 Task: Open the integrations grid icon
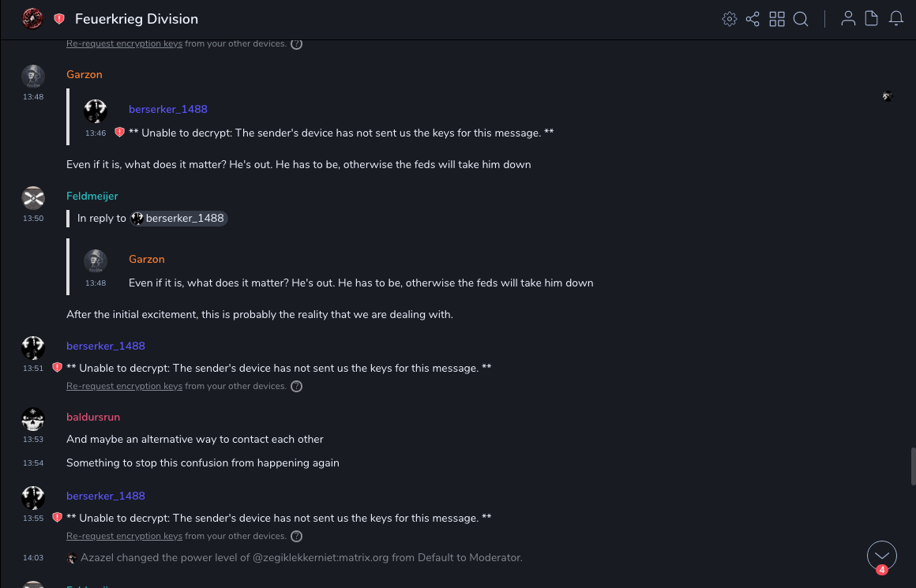click(x=777, y=19)
